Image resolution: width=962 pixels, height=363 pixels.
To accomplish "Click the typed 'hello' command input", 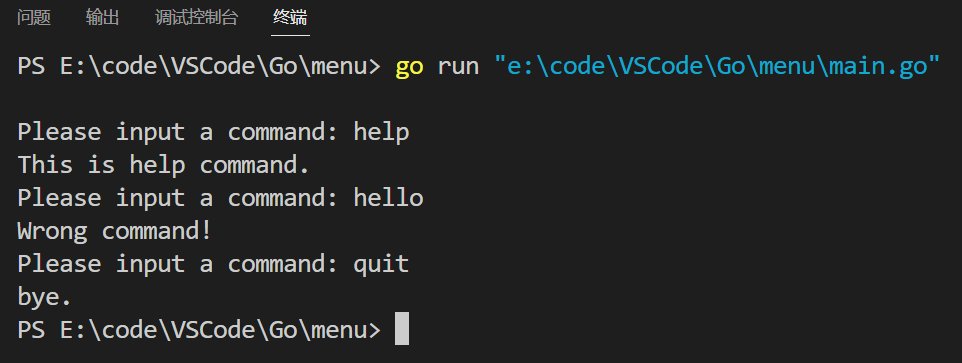I will [x=388, y=198].
